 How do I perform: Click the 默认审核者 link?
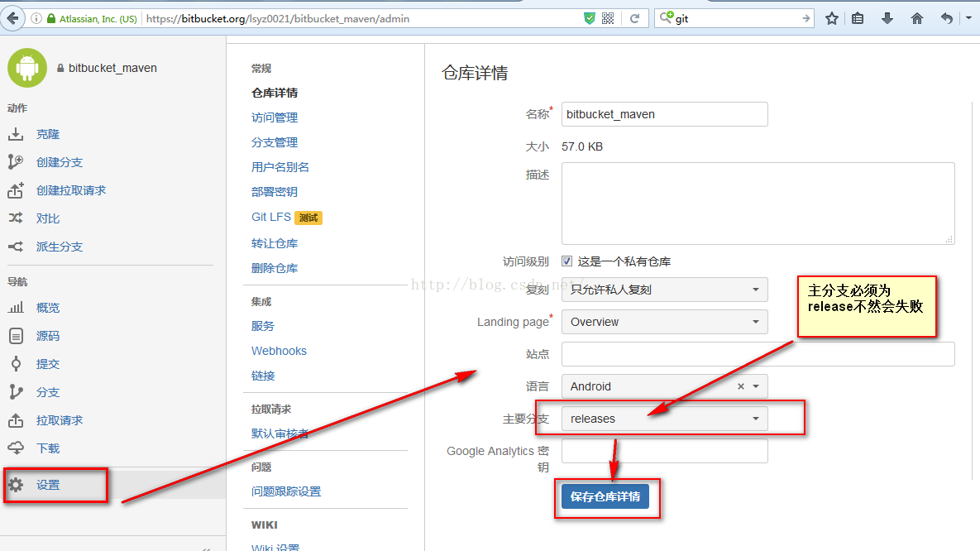pyautogui.click(x=280, y=434)
